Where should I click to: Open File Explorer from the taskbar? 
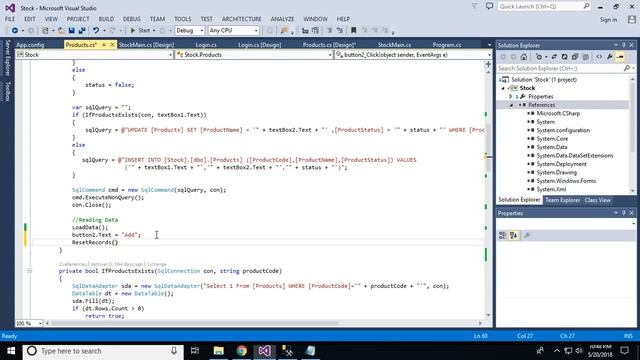click(x=218, y=351)
